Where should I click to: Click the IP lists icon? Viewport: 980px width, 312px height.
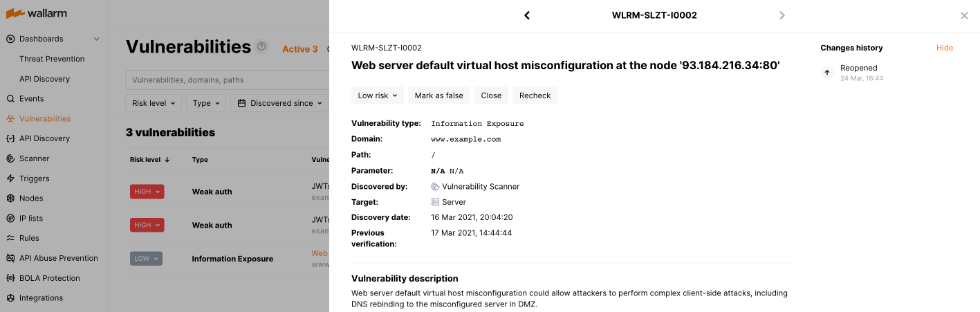tap(10, 219)
